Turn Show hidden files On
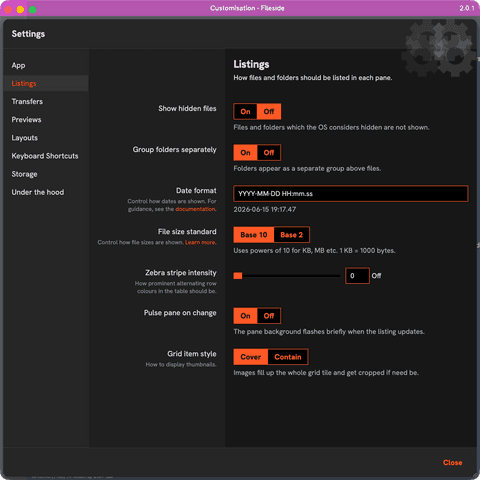Screen dimensions: 480x480 245,112
